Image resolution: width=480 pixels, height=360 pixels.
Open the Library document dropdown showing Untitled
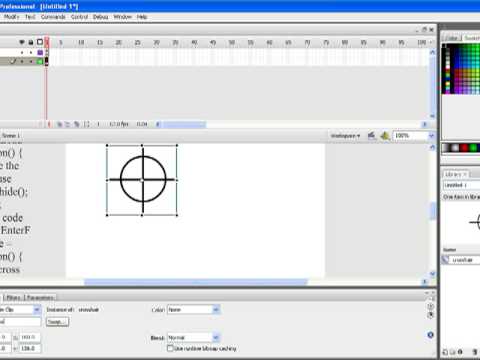tap(461, 185)
